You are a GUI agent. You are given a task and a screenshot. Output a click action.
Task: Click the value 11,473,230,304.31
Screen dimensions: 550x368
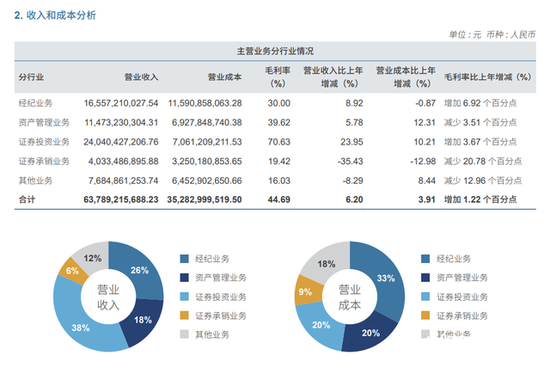(121, 122)
